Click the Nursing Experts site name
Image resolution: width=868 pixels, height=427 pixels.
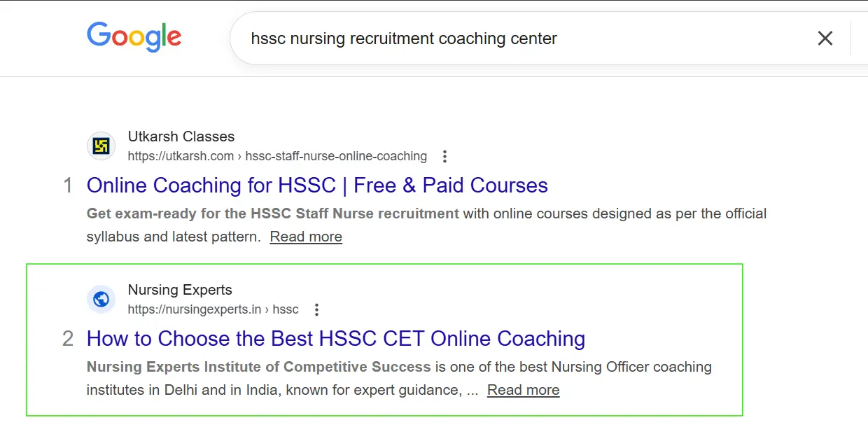(180, 290)
